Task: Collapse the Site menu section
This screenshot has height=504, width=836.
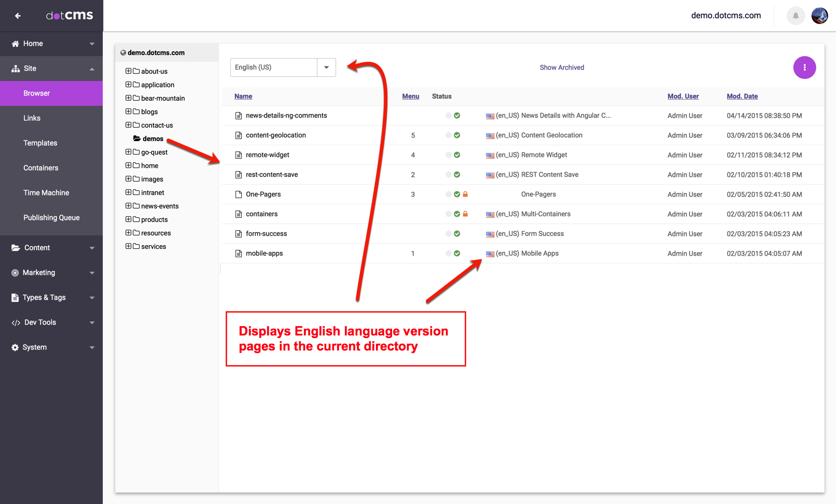Action: (92, 68)
